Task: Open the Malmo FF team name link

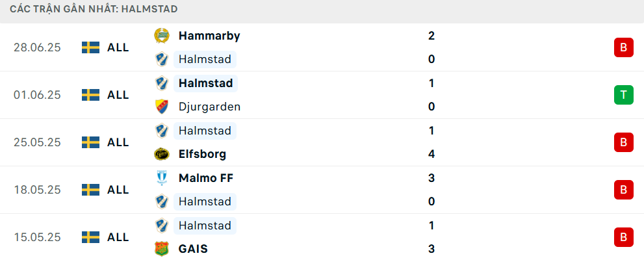Action: (206, 178)
